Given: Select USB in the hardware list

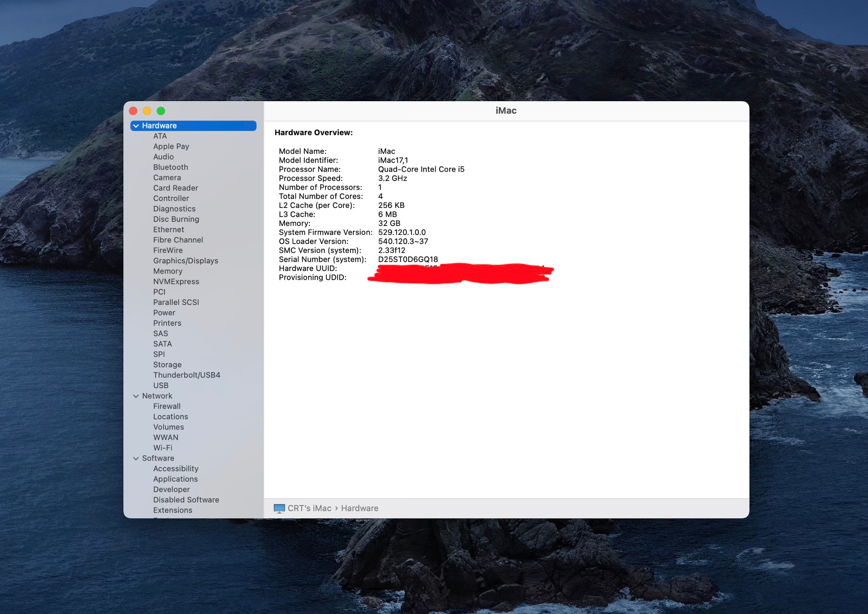Looking at the screenshot, I should pyautogui.click(x=161, y=386).
